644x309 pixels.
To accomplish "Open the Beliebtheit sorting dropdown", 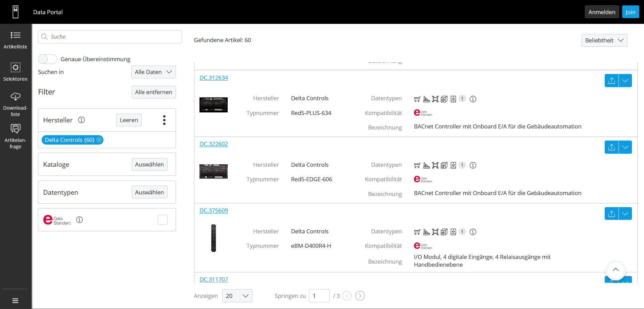I will coord(604,40).
